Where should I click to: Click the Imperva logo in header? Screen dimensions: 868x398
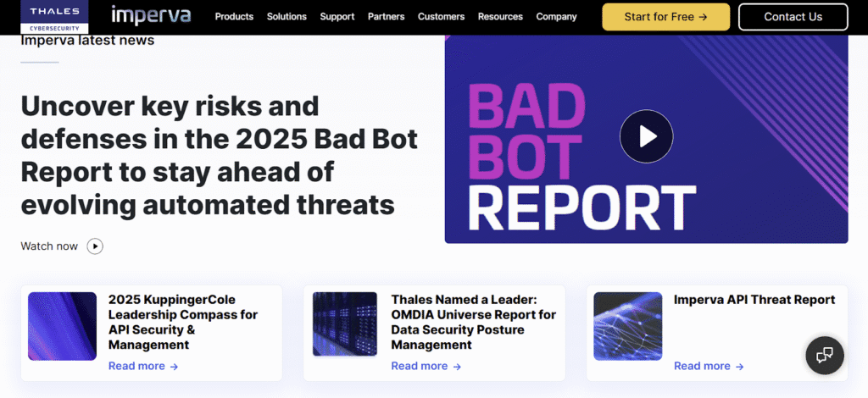(151, 16)
